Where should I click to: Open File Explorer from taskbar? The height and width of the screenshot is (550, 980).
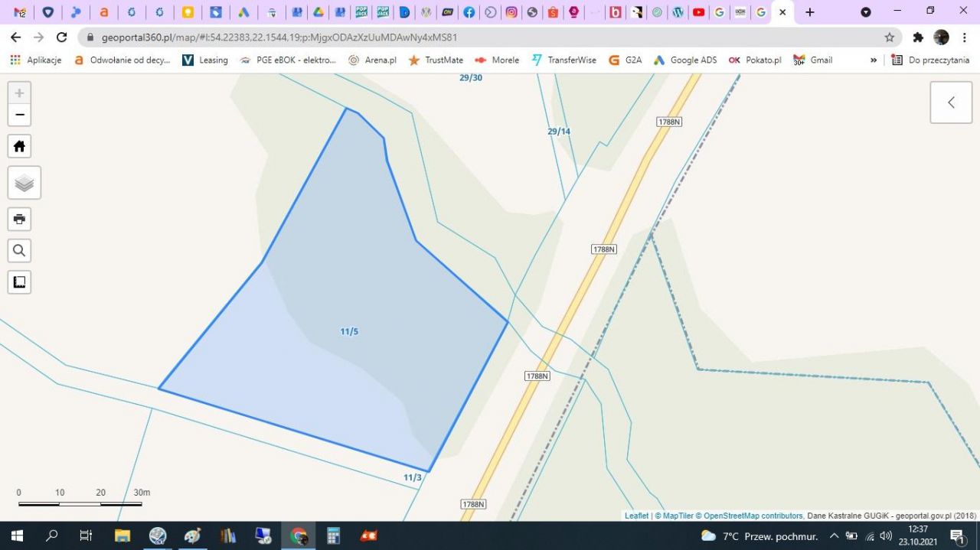click(x=122, y=535)
